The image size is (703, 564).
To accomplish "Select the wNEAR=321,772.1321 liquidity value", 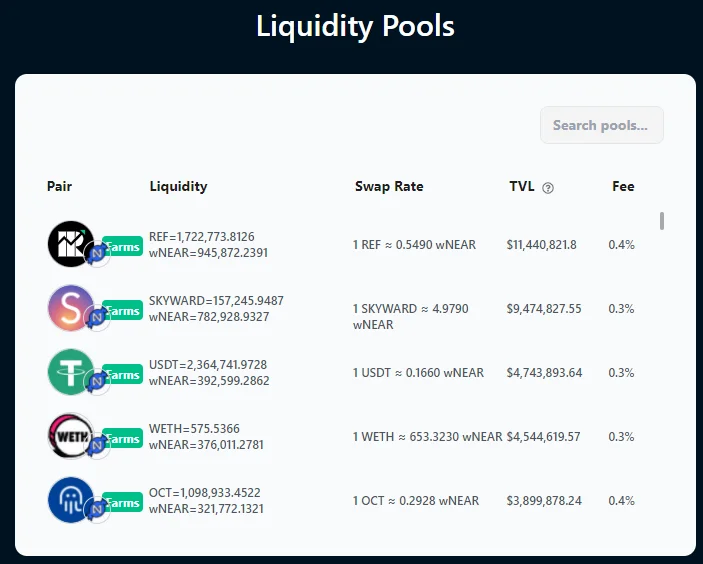I will [x=206, y=509].
